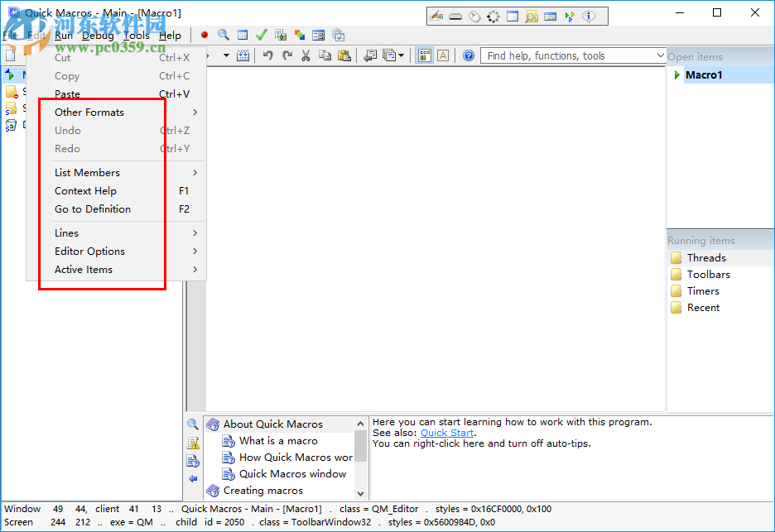
Task: Click the scissors Cut icon in the editor toolbar
Action: [x=306, y=55]
